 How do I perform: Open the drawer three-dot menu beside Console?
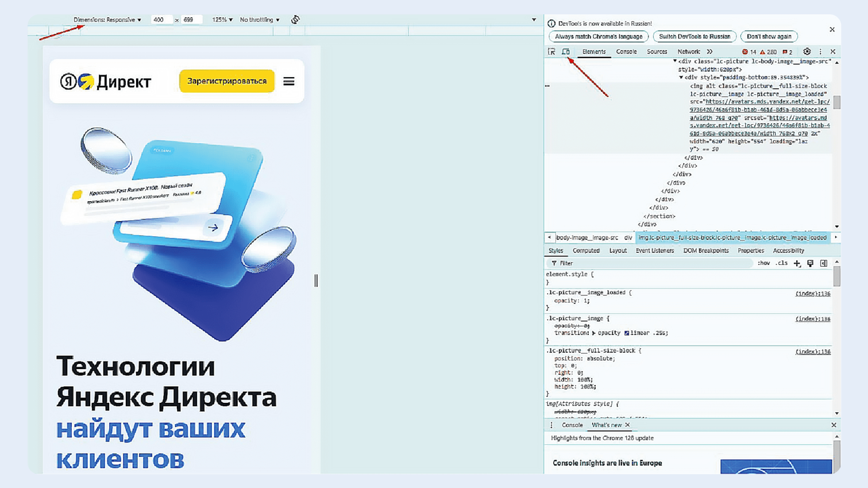coord(551,425)
